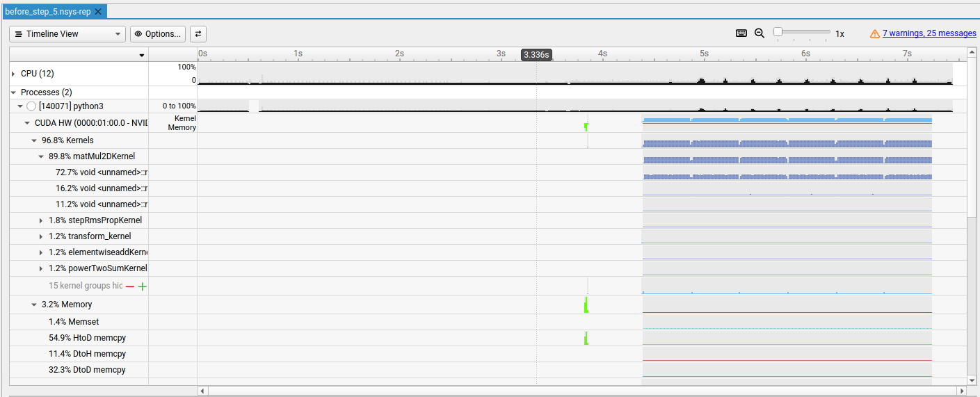Click the orange warning triangle icon
The width and height of the screenshot is (980, 397).
(875, 33)
